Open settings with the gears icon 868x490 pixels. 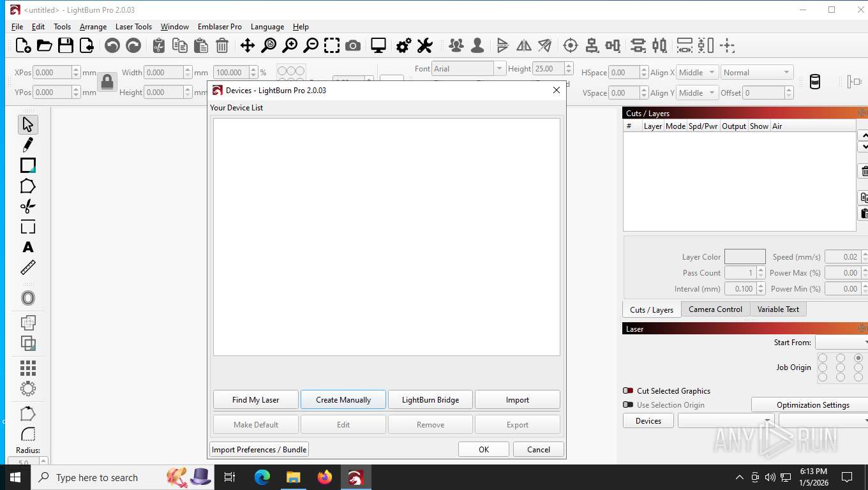404,45
